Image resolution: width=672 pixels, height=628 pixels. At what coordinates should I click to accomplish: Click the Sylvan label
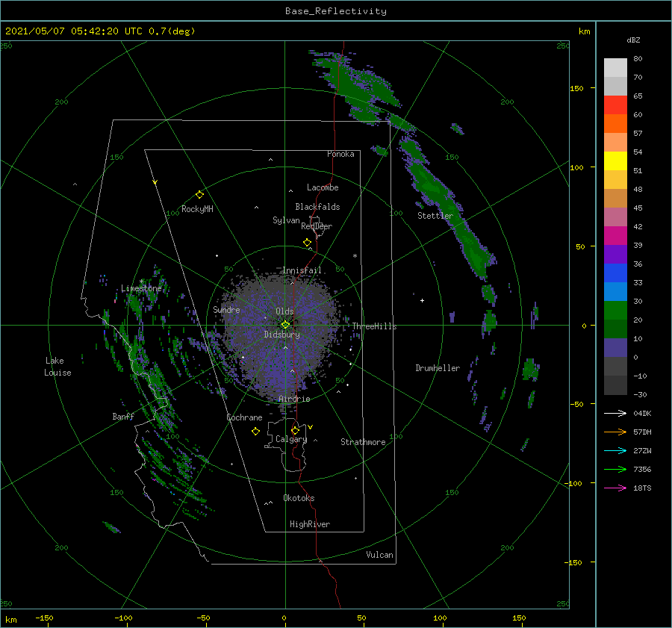(x=286, y=220)
